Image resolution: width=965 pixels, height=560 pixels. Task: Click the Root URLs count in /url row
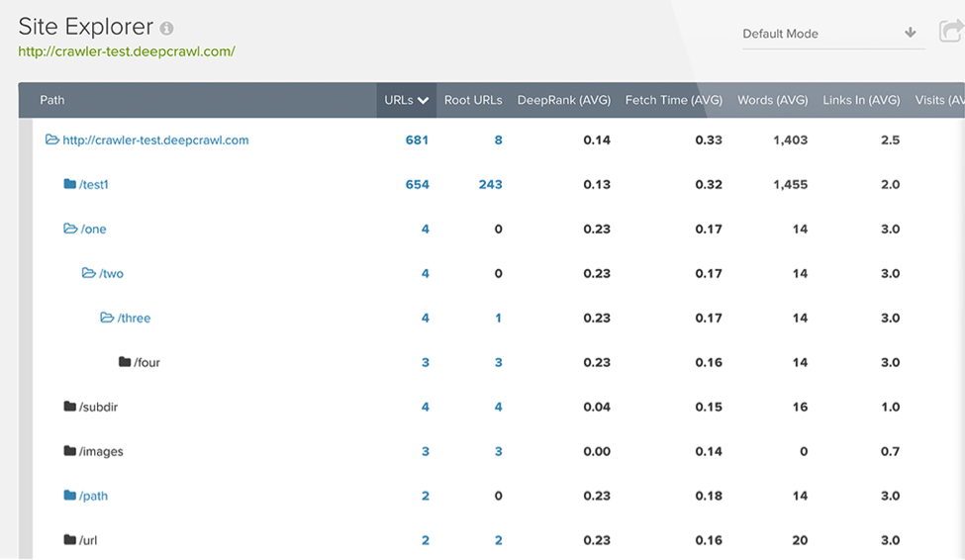click(499, 540)
